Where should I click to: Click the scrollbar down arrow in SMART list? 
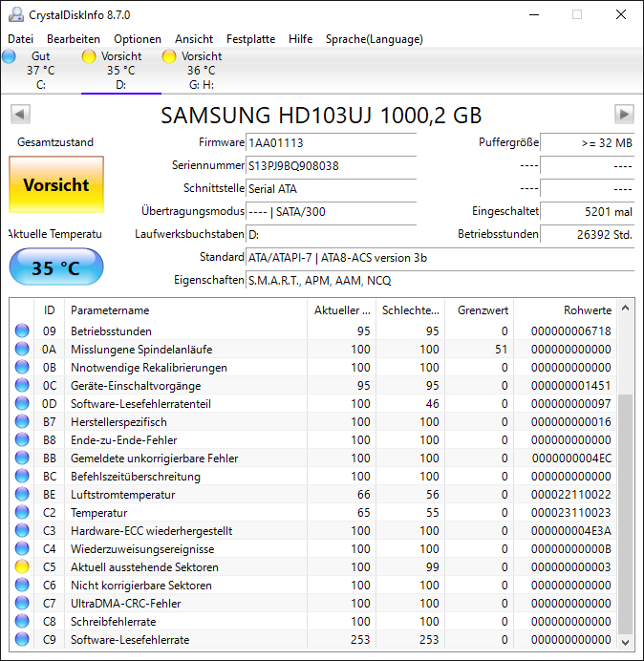tap(626, 642)
